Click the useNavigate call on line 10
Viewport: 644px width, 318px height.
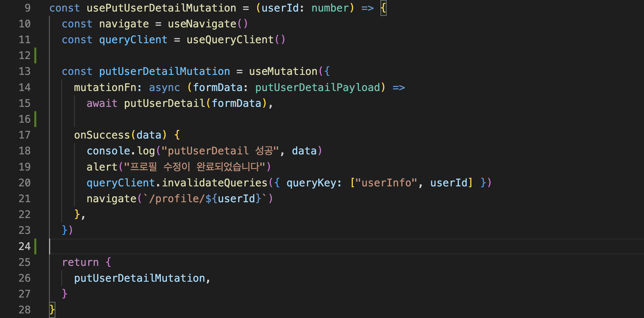click(x=202, y=24)
